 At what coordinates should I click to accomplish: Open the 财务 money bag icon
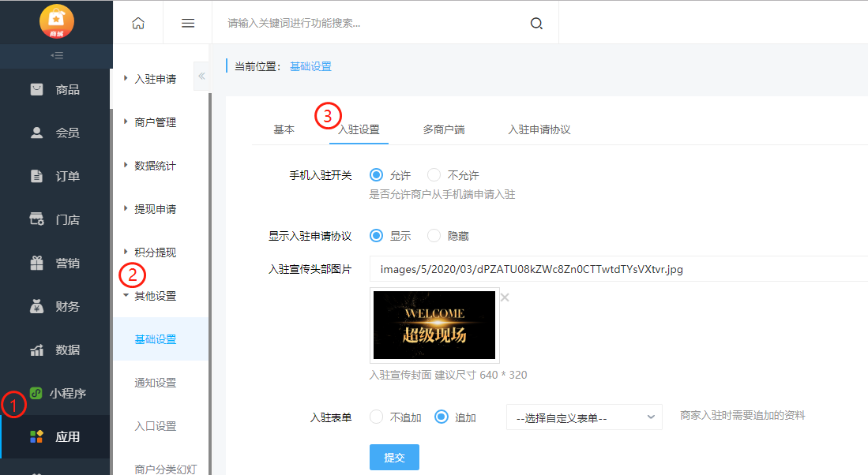[36, 306]
